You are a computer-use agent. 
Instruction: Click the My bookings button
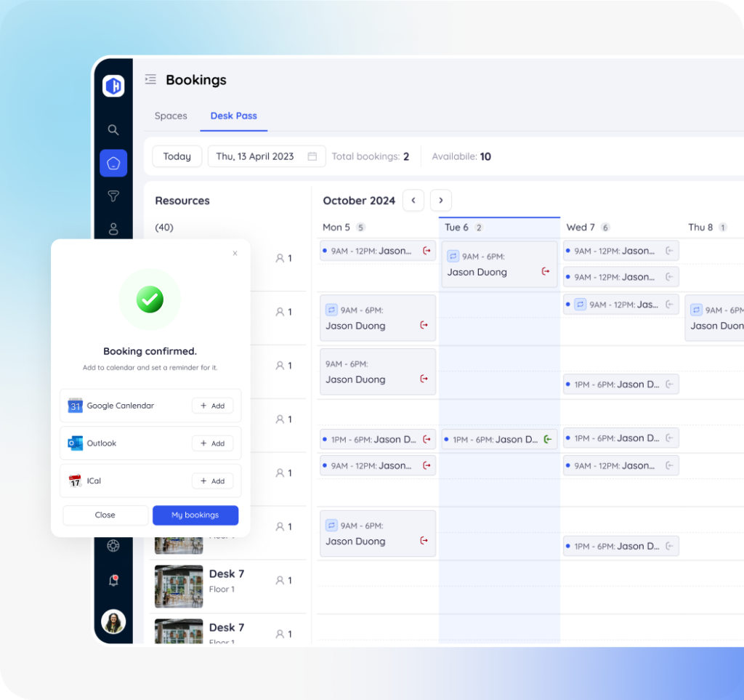point(195,515)
